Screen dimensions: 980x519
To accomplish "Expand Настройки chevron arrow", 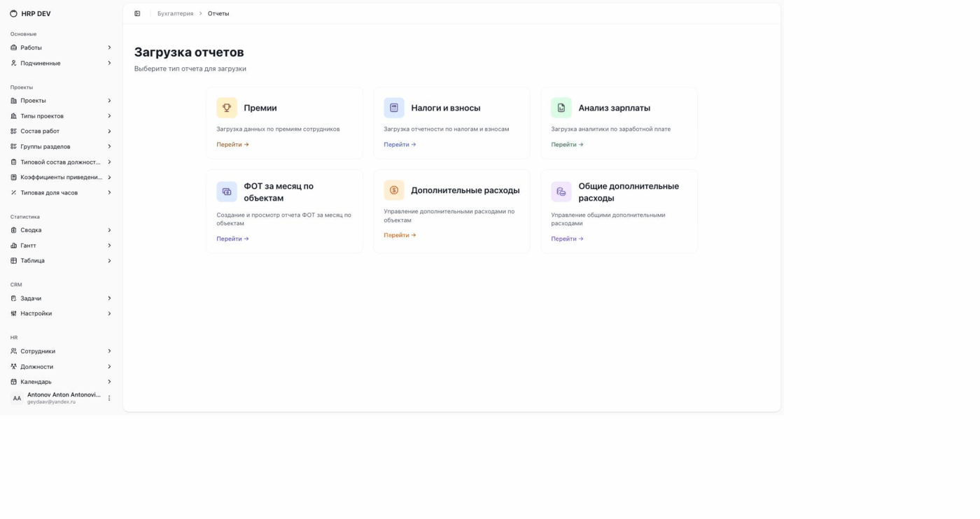I will (109, 313).
